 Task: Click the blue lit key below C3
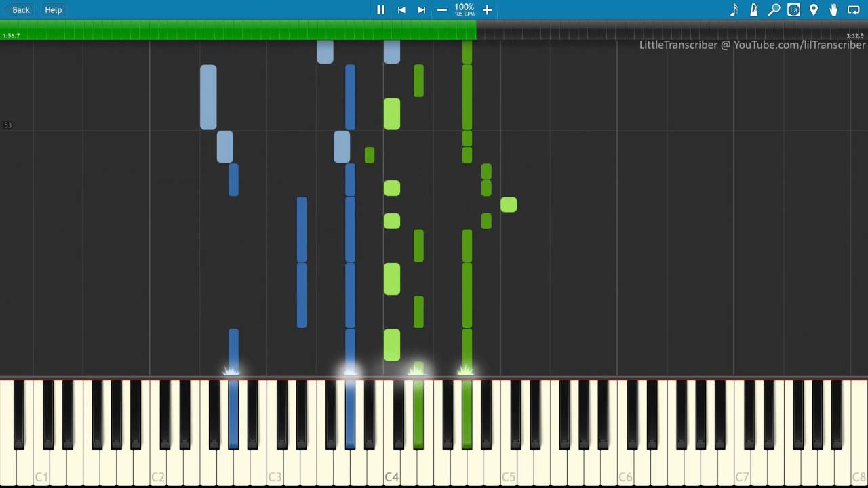[x=233, y=413]
